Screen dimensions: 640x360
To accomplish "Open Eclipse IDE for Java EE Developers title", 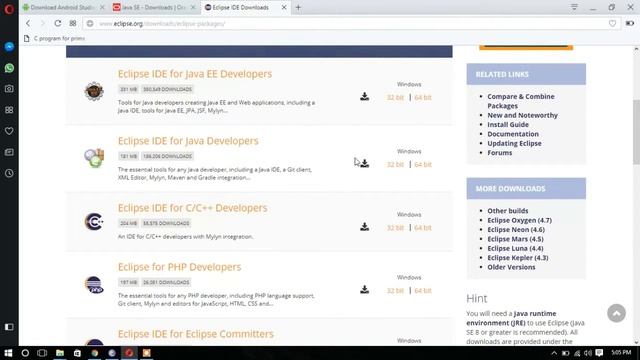I will pyautogui.click(x=195, y=74).
